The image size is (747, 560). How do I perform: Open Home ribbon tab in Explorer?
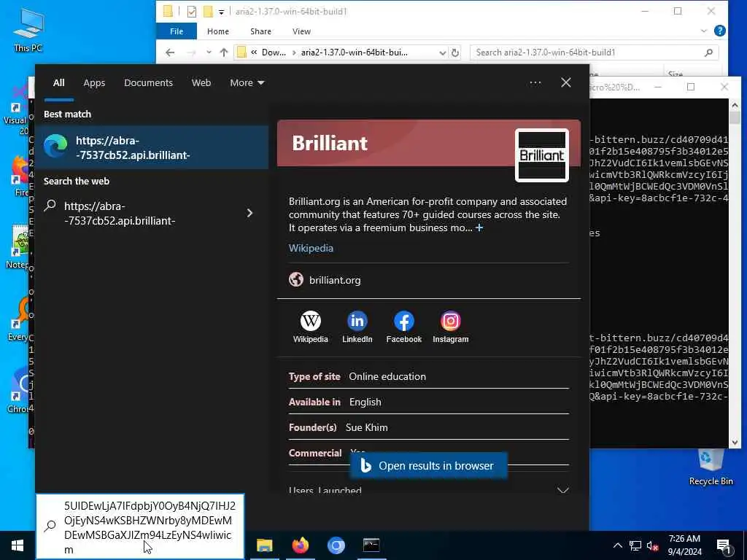click(x=217, y=31)
